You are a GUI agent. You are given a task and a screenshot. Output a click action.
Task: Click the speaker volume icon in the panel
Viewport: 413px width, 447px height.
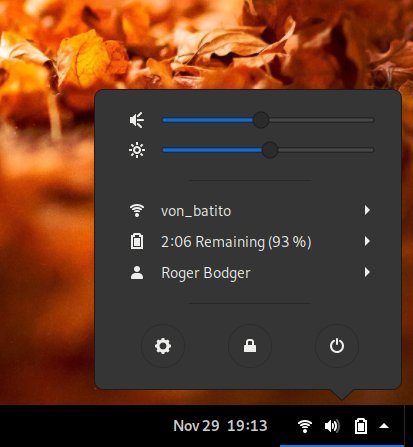(332, 426)
